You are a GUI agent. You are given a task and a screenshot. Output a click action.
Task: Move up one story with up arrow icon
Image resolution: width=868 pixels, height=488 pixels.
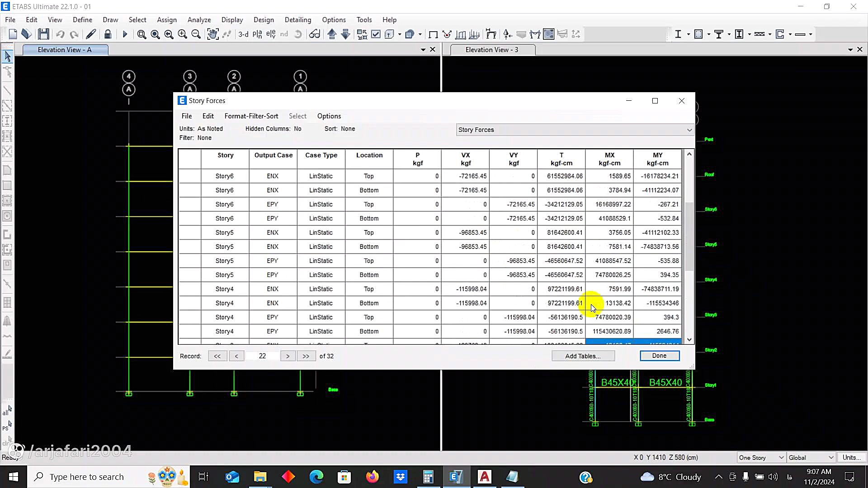click(332, 34)
